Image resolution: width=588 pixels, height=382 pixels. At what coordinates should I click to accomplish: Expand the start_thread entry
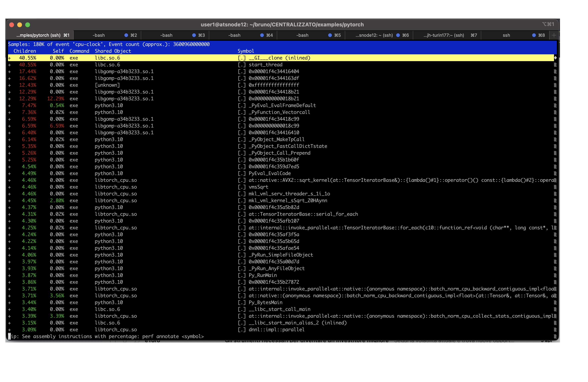tap(9, 65)
